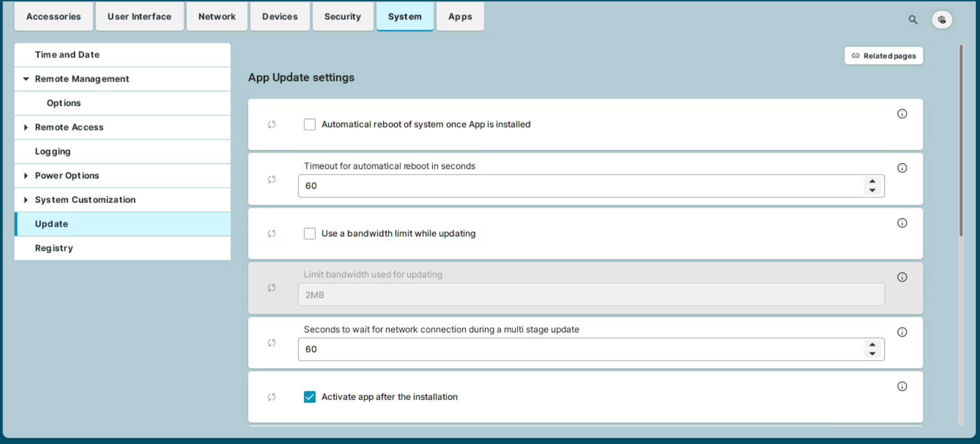Expand the System Customization section
This screenshot has height=444, width=980.
[26, 200]
